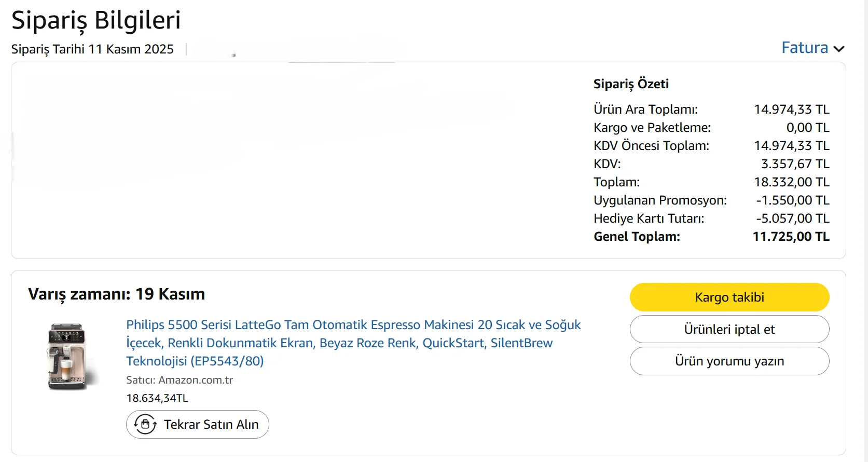This screenshot has height=462, width=868.
Task: Click the Uygulanan Promosyon discount amount
Action: [792, 200]
